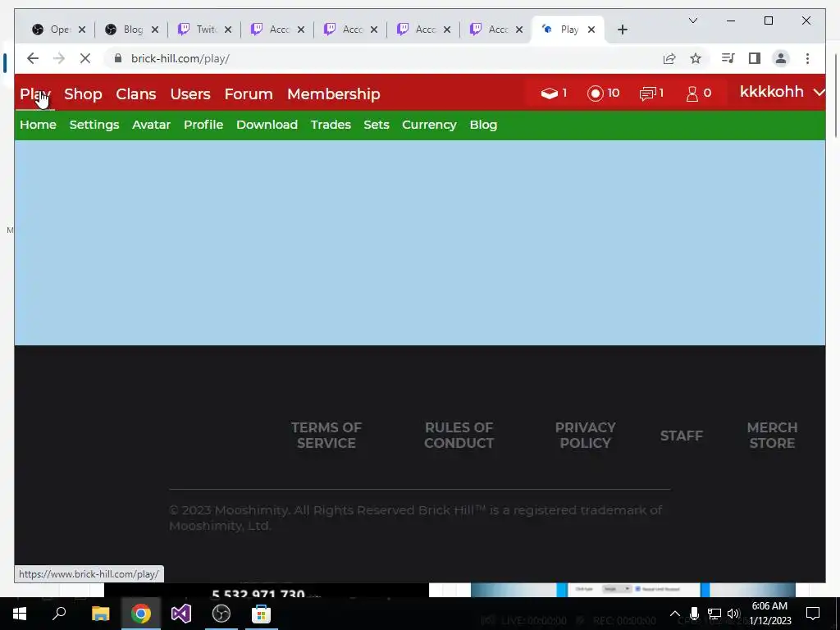Image resolution: width=840 pixels, height=630 pixels.
Task: Switch to the Blog tab
Action: (x=126, y=30)
